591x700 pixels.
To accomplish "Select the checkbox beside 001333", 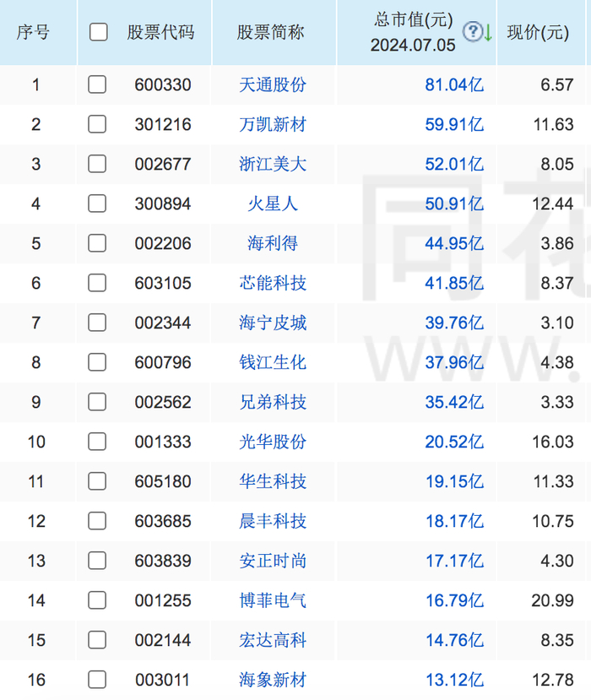I will click(97, 442).
